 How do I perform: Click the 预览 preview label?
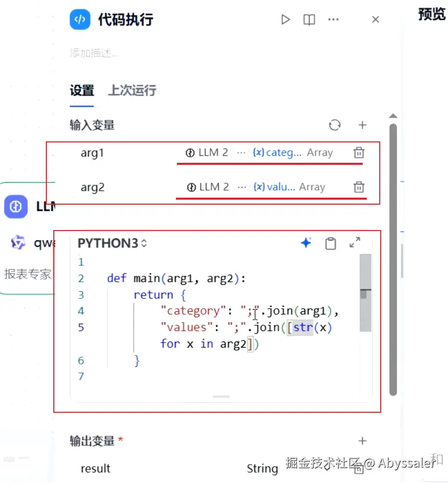(x=431, y=15)
